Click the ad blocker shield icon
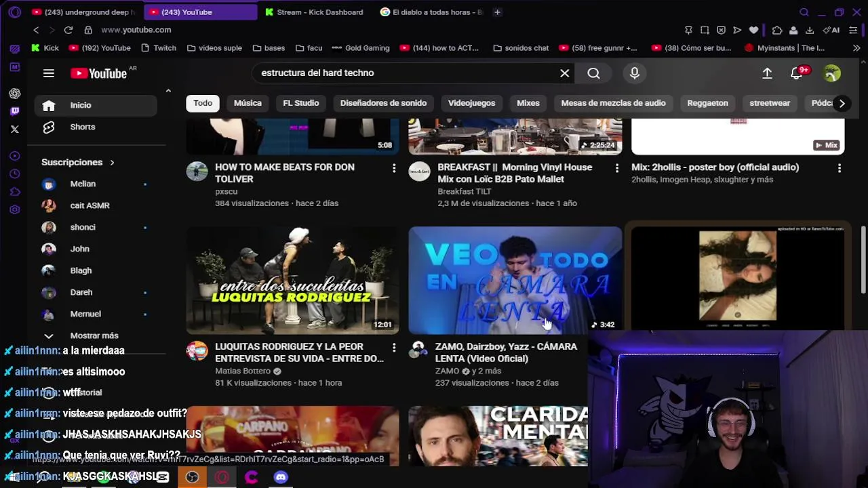Screen dimensions: 868x488 tap(721, 30)
